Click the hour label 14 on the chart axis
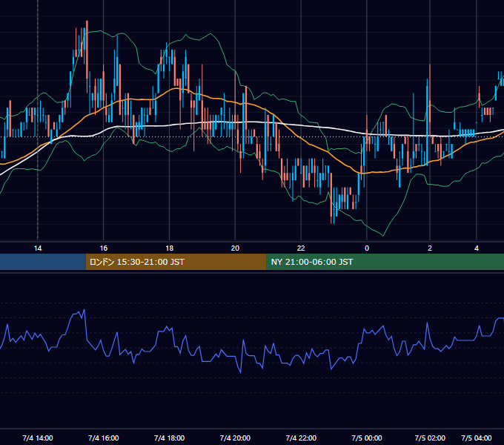The height and width of the screenshot is (445, 504). [x=38, y=248]
